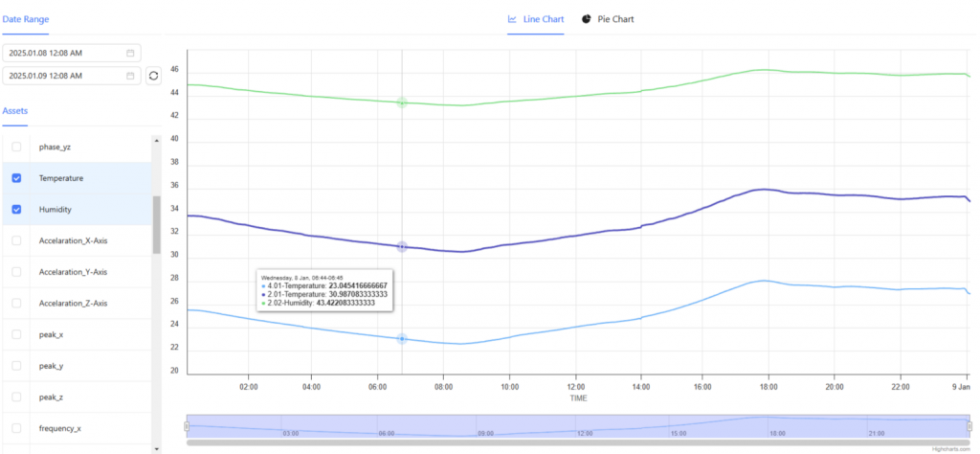Click the pie chart icon

click(x=587, y=19)
